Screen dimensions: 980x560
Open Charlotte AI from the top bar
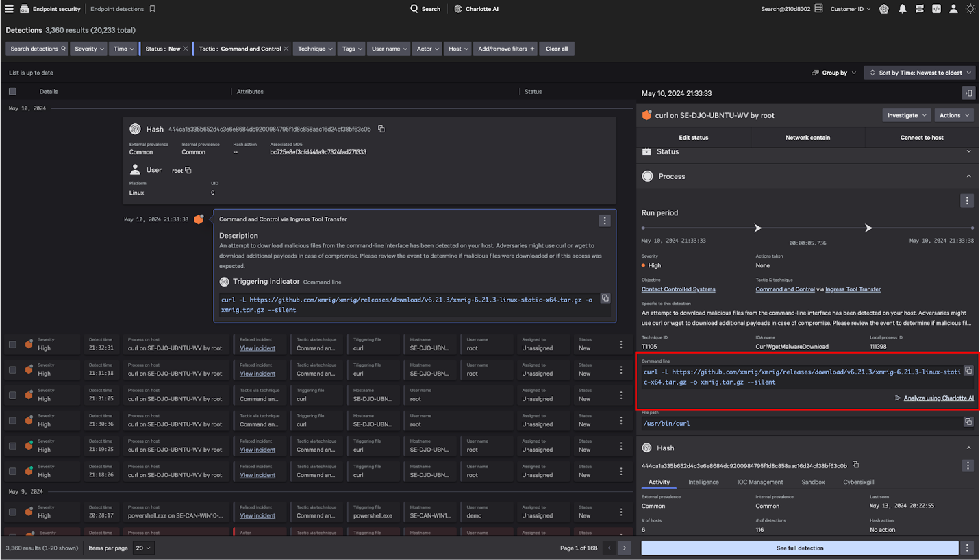point(476,9)
